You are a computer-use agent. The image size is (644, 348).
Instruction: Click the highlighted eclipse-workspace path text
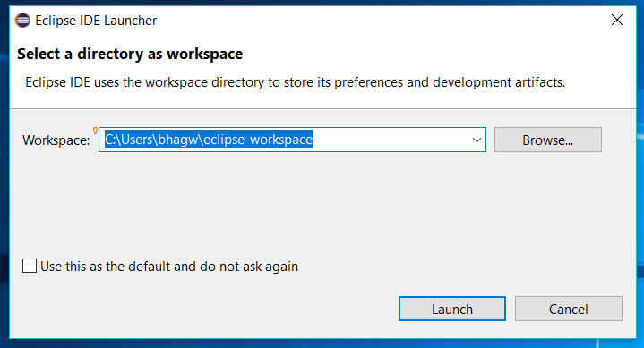209,140
